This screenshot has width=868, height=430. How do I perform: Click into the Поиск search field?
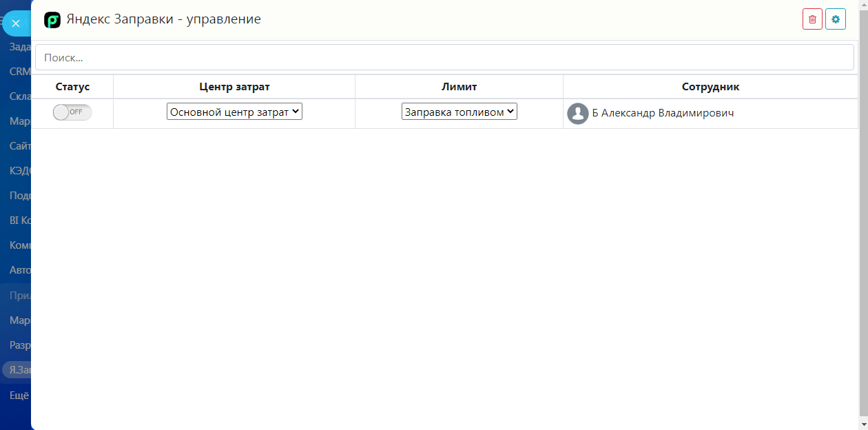click(444, 58)
